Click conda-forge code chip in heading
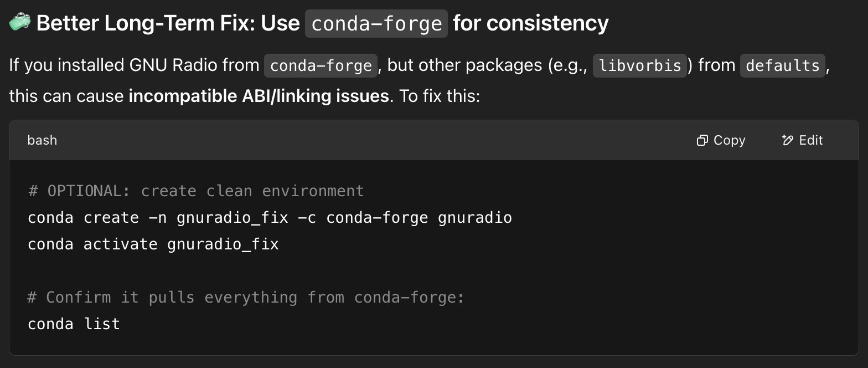 376,23
